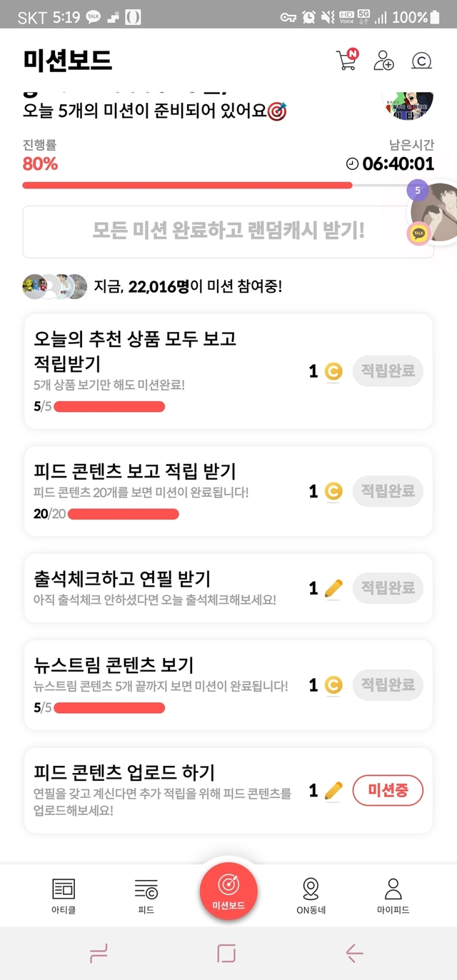Tap the 미션보드 center button
This screenshot has width=457, height=980.
click(228, 888)
